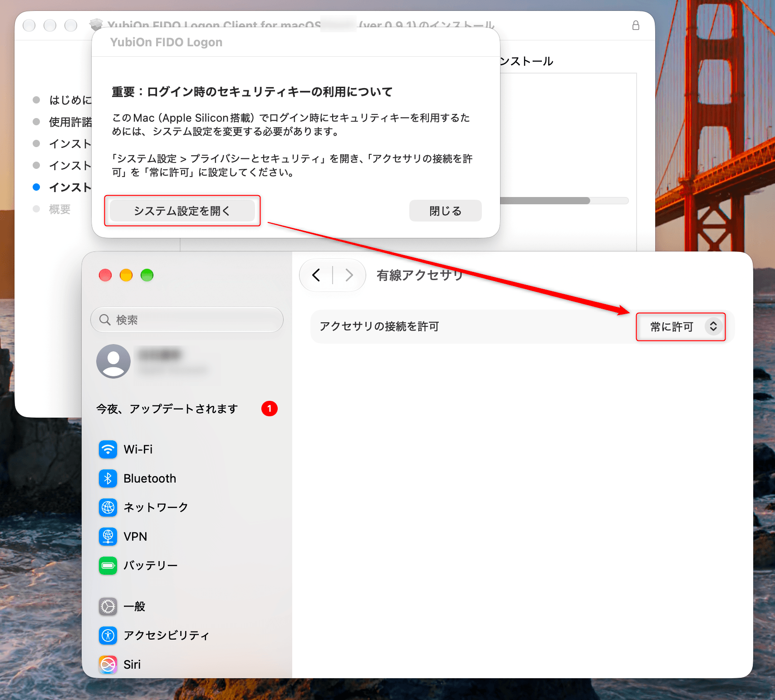775x700 pixels.
Task: Click the installer progress bar
Action: click(x=564, y=201)
